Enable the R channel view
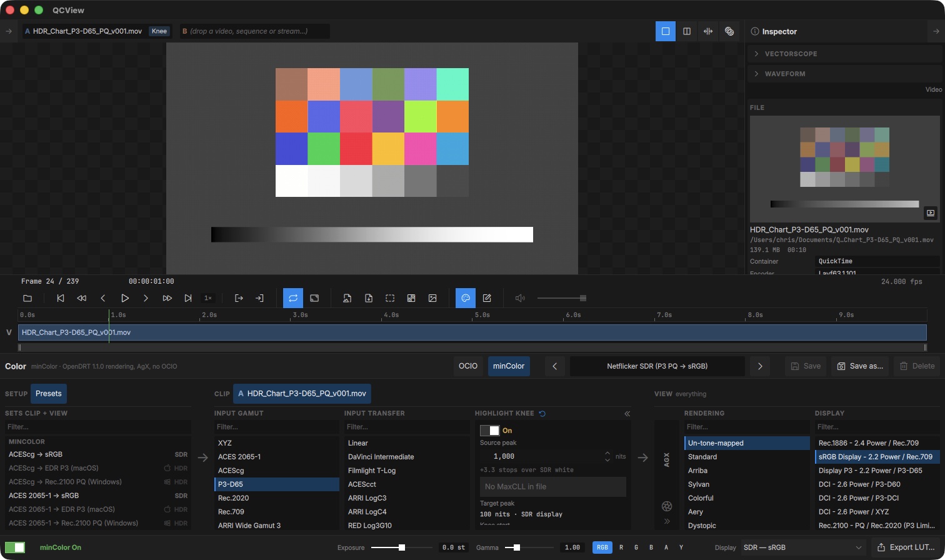The width and height of the screenshot is (945, 560). 621,547
